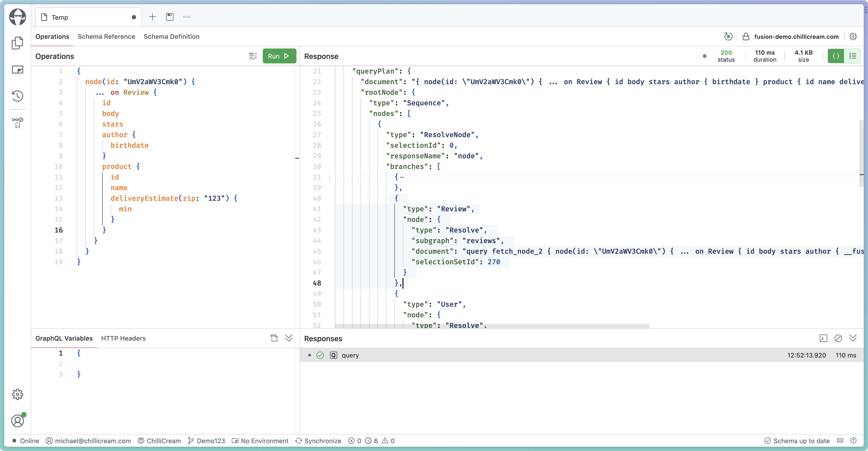Screen dimensions: 868x451
Task: Open the API browser sidebar icon
Action: click(x=18, y=70)
